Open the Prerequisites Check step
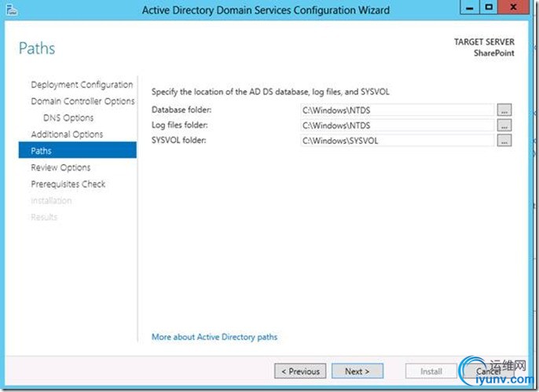This screenshot has width=539, height=392. click(x=68, y=184)
